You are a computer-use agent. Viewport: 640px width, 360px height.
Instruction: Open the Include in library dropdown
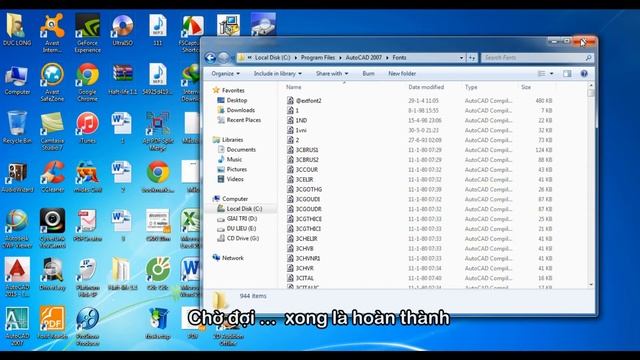[x=278, y=73]
